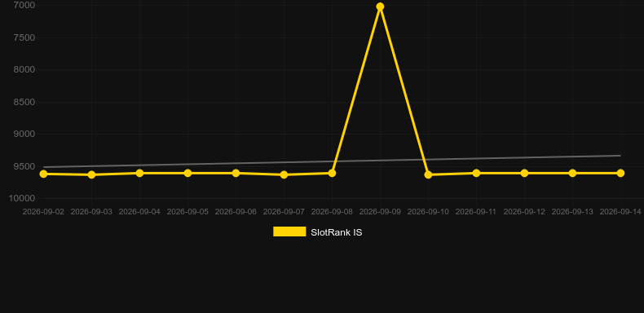Select the peak data point on 2026-09-09

pyautogui.click(x=380, y=7)
